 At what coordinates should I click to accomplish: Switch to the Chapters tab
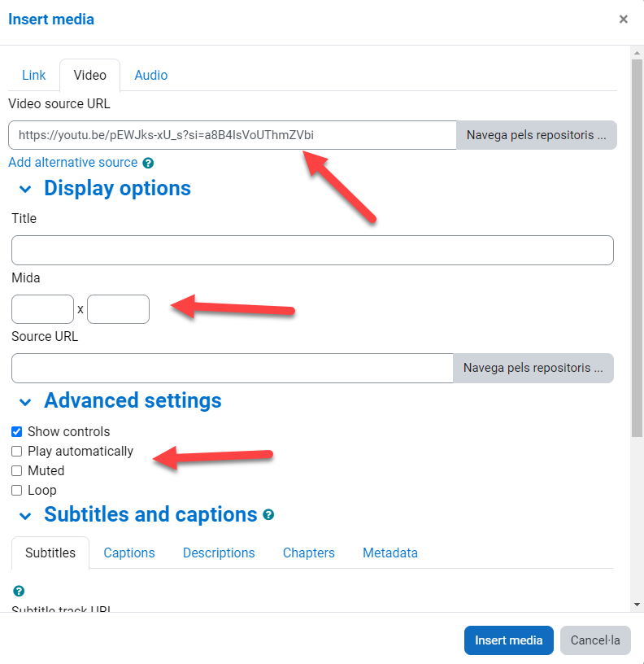[309, 553]
